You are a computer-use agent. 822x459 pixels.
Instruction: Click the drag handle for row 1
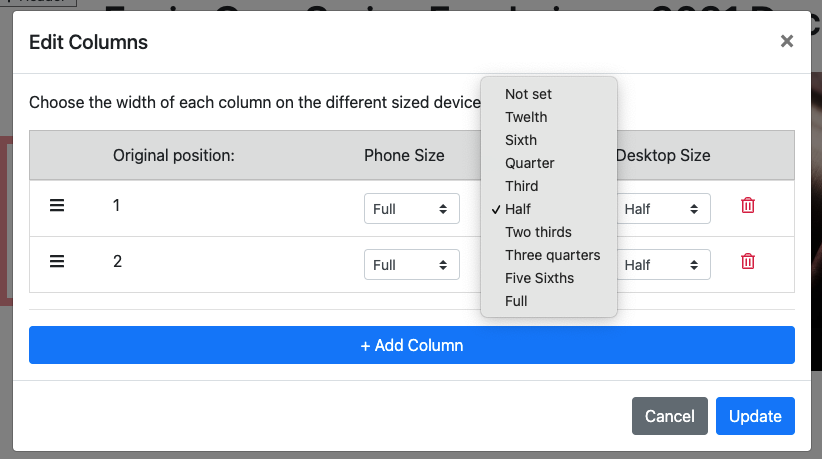[x=57, y=205]
